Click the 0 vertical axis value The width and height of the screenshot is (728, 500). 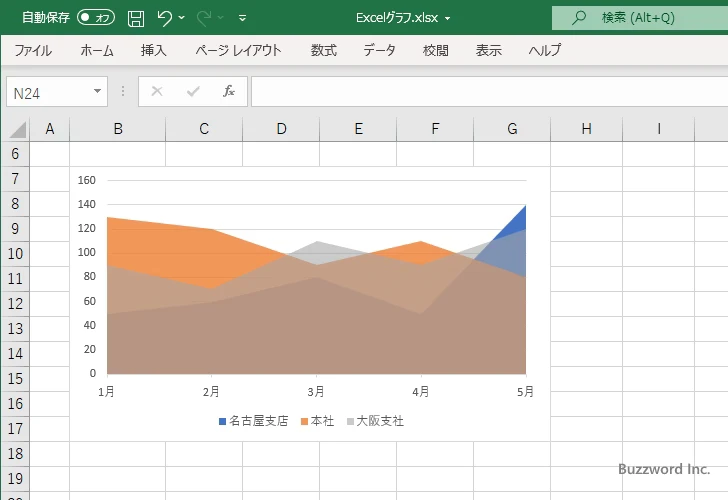93,373
